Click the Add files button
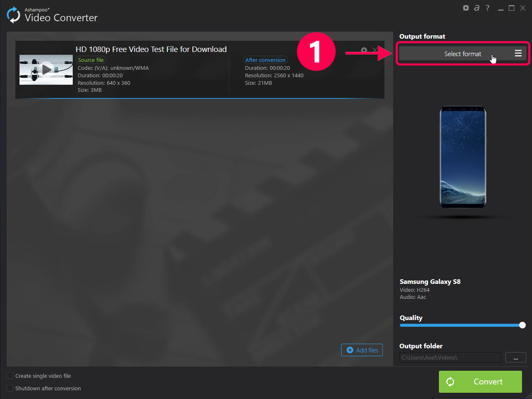The height and width of the screenshot is (399, 532). tap(362, 350)
